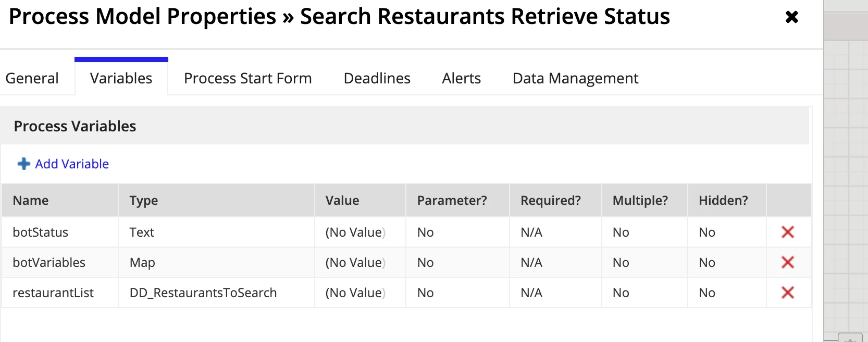Image resolution: width=868 pixels, height=342 pixels.
Task: Delete the botVariables variable row
Action: 788,262
